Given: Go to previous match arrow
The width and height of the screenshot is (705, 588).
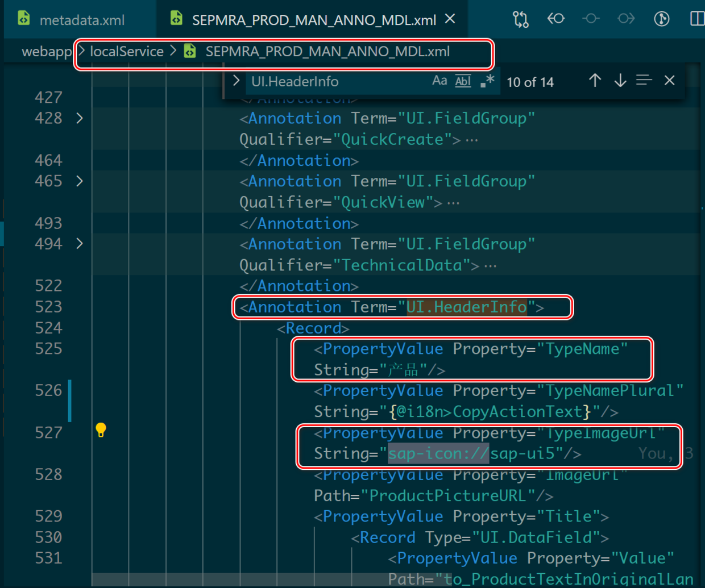Looking at the screenshot, I should tap(595, 81).
